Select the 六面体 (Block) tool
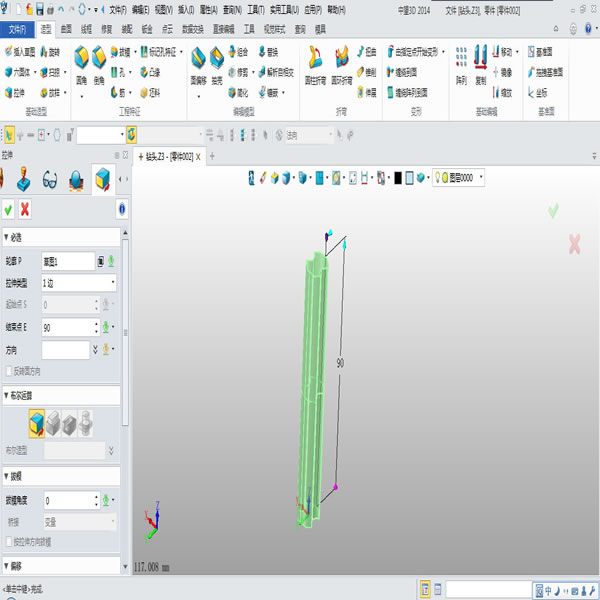The width and height of the screenshot is (600, 600). point(17,72)
